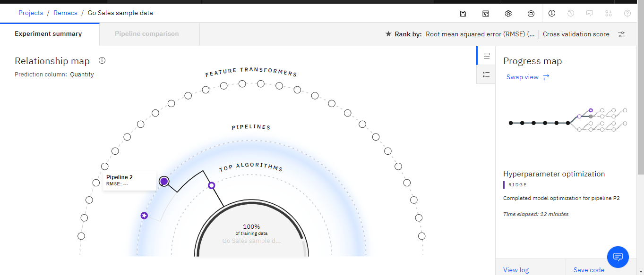Open experiment settings via the gear icon

click(508, 14)
